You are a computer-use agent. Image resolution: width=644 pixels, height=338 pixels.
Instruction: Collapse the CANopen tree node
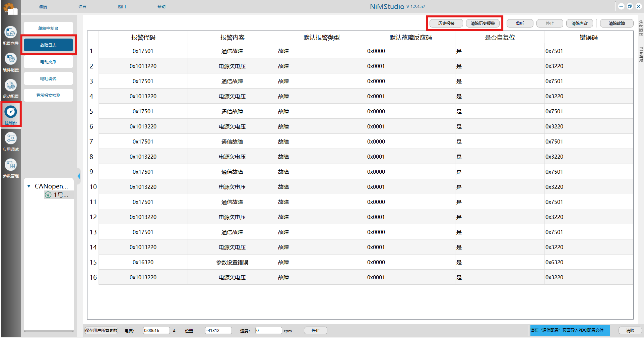[x=29, y=186]
